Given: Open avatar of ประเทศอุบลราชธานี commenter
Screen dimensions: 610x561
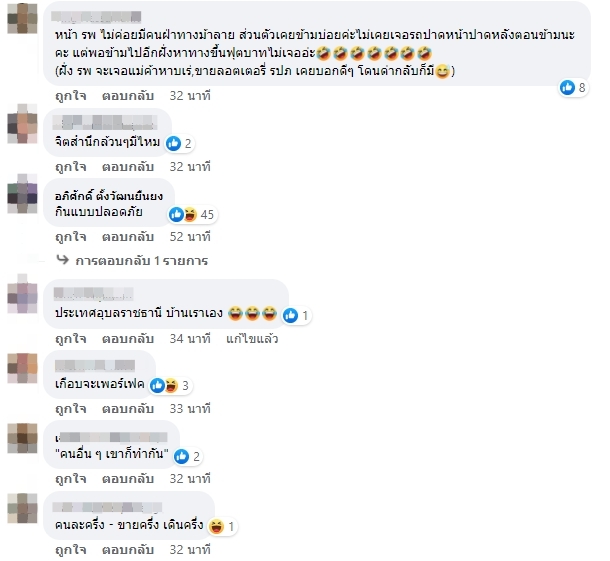Looking at the screenshot, I should [23, 294].
